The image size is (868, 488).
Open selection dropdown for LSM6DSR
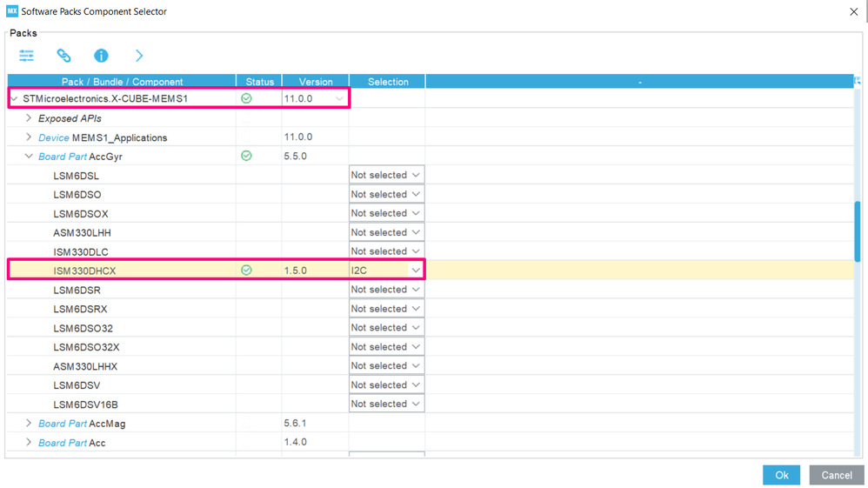pos(386,289)
